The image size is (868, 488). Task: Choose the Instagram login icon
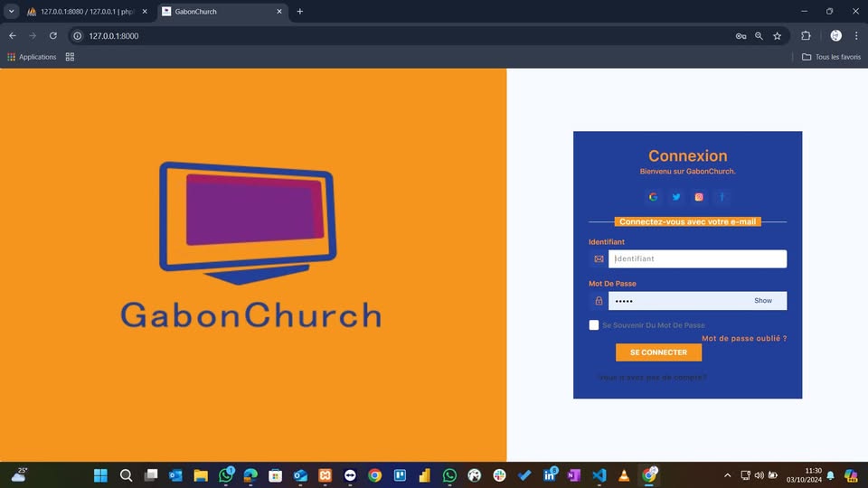(x=699, y=197)
